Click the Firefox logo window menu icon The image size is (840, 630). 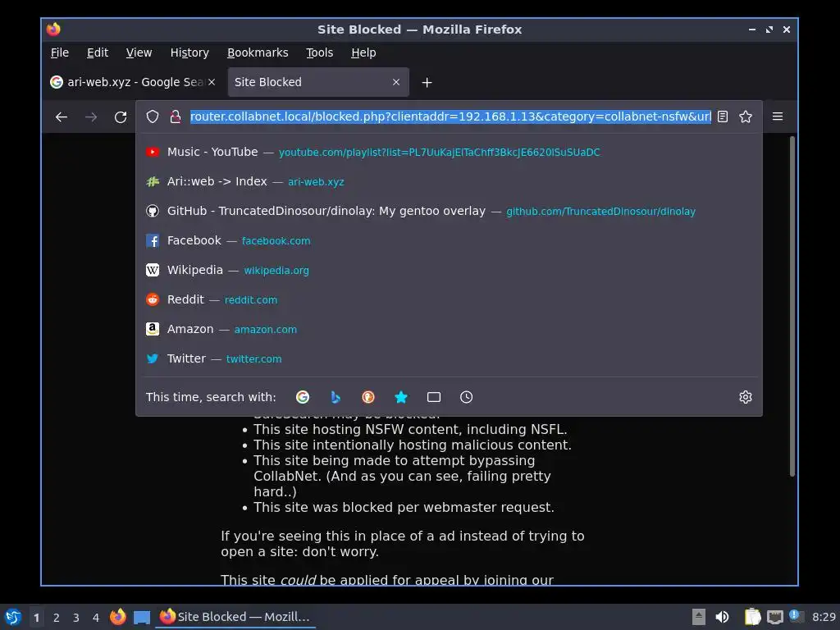tap(53, 30)
